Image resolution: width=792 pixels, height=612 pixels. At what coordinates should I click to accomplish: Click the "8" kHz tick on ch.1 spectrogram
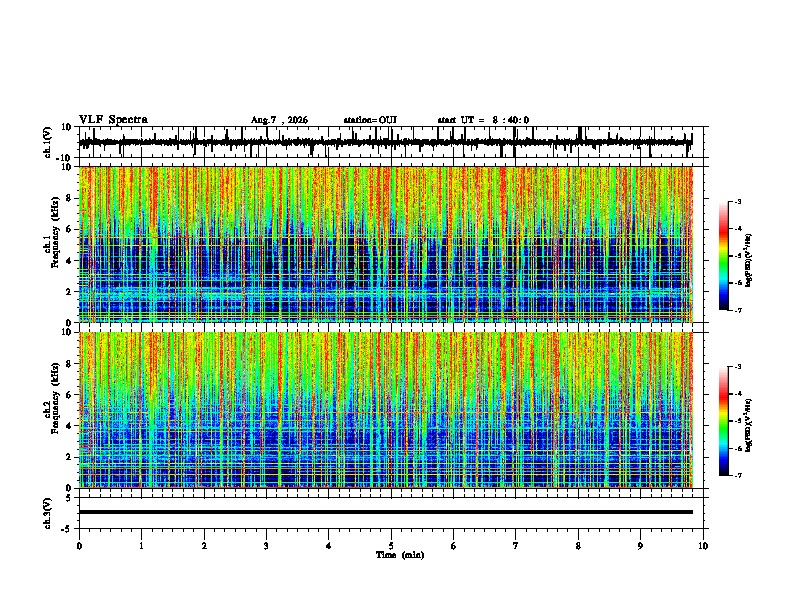(69, 198)
